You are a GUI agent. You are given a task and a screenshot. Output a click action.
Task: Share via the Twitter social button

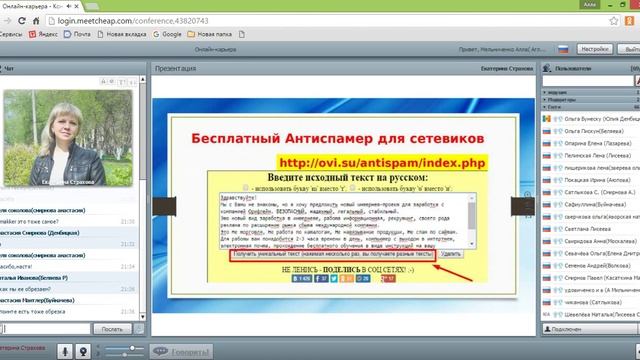pyautogui.click(x=334, y=278)
